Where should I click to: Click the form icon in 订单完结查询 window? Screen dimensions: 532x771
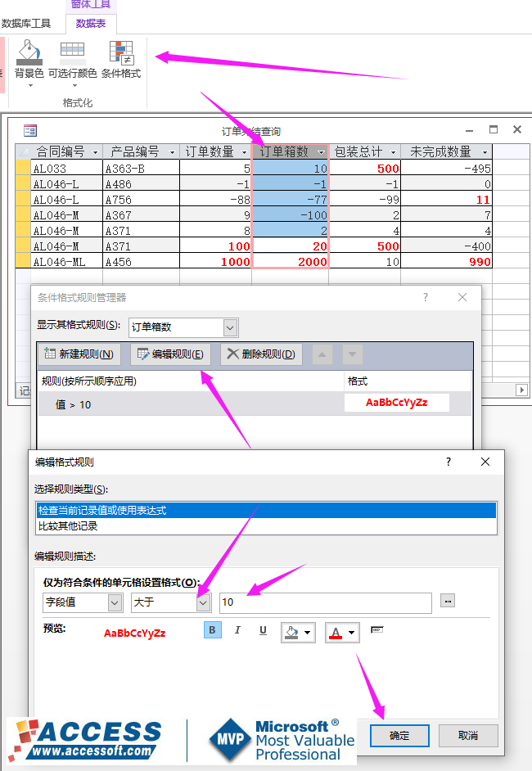point(30,130)
